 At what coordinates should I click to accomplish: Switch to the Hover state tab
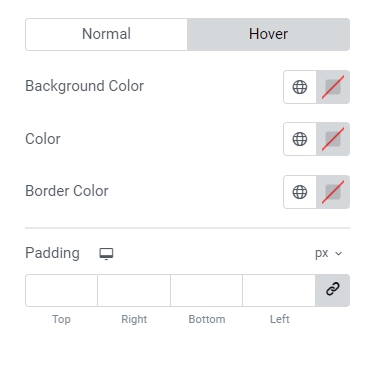pos(268,34)
